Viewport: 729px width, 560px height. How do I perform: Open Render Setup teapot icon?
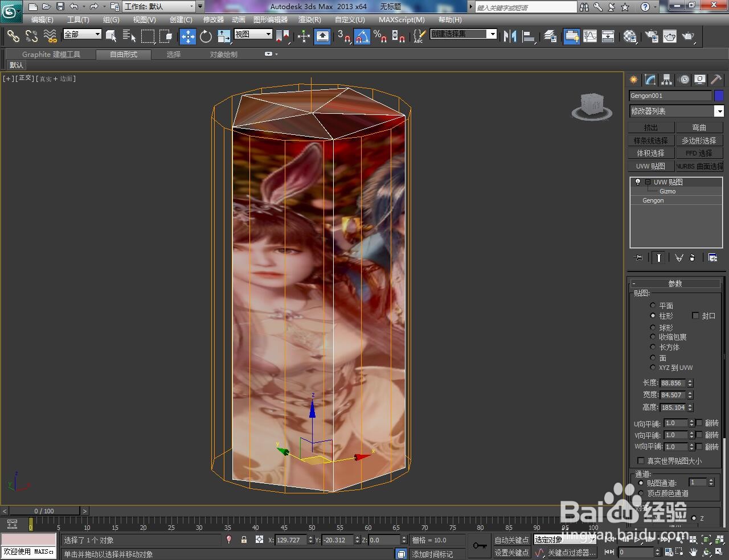coord(651,36)
